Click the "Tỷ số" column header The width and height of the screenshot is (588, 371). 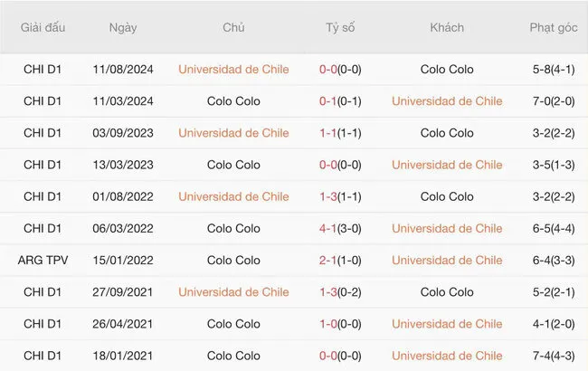[x=340, y=28]
